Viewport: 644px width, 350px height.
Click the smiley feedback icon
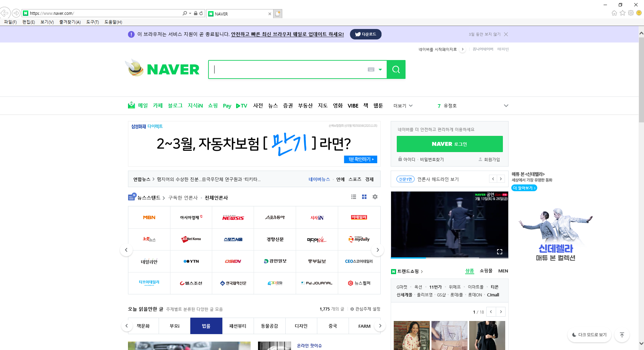(639, 13)
